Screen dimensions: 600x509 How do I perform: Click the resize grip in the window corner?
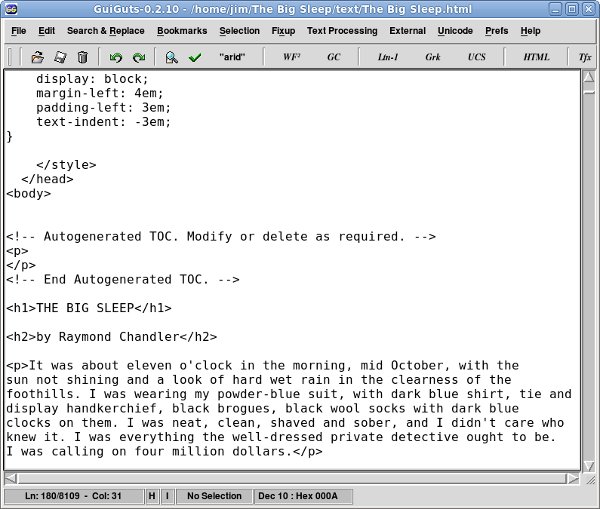590,478
